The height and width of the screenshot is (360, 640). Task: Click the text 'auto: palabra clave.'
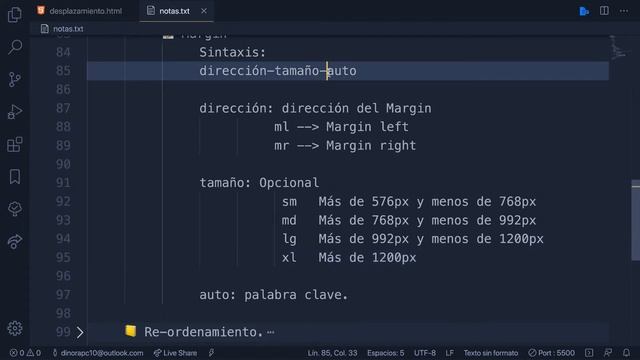click(273, 295)
